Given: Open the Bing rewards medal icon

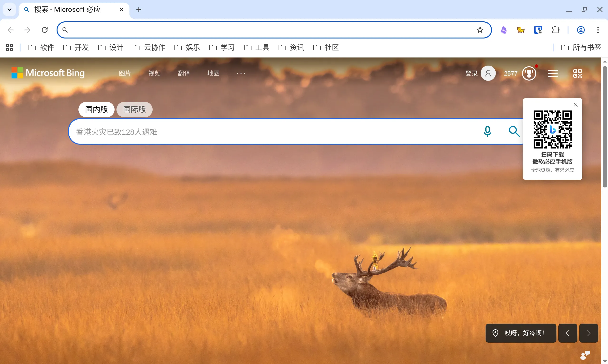Looking at the screenshot, I should pyautogui.click(x=529, y=73).
